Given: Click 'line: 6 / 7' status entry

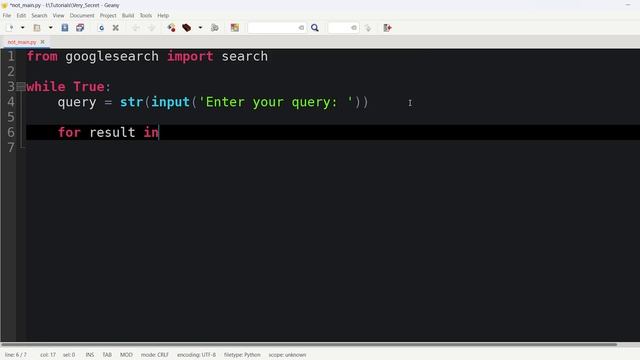Looking at the screenshot, I should 16,355.
